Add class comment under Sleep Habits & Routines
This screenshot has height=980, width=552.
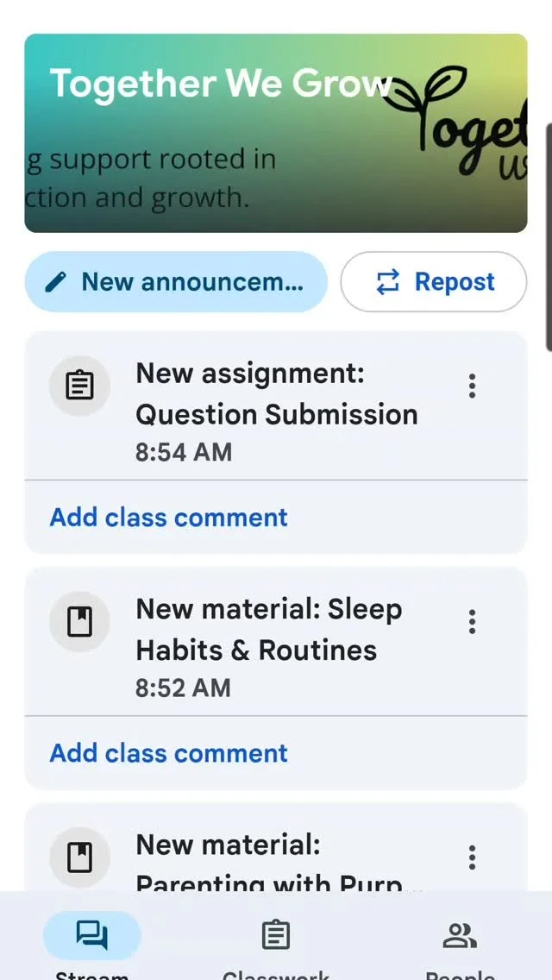169,753
